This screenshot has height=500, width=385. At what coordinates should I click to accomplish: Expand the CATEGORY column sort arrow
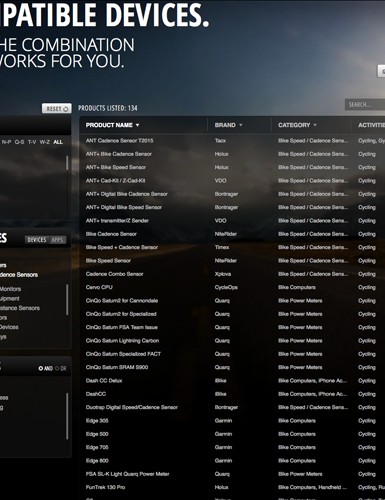315,125
